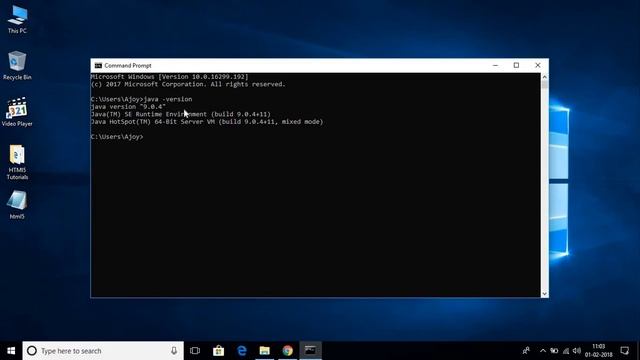Click the Java HotSpot 64-Bit Server VM line
The image size is (640, 360).
pyautogui.click(x=207, y=122)
